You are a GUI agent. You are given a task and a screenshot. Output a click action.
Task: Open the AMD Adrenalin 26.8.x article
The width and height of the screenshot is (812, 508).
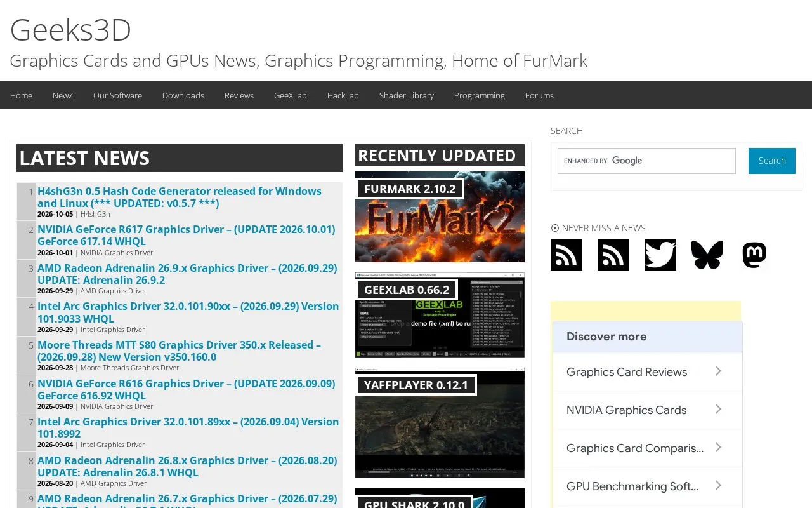(x=187, y=467)
